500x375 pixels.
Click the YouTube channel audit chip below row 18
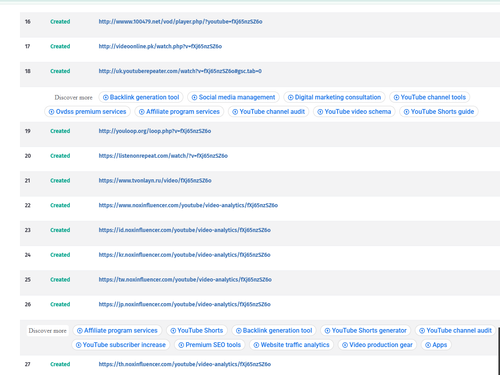(268, 112)
